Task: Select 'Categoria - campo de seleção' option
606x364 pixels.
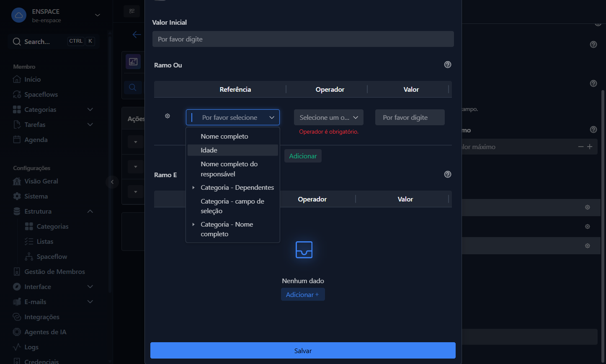Action: (233, 206)
